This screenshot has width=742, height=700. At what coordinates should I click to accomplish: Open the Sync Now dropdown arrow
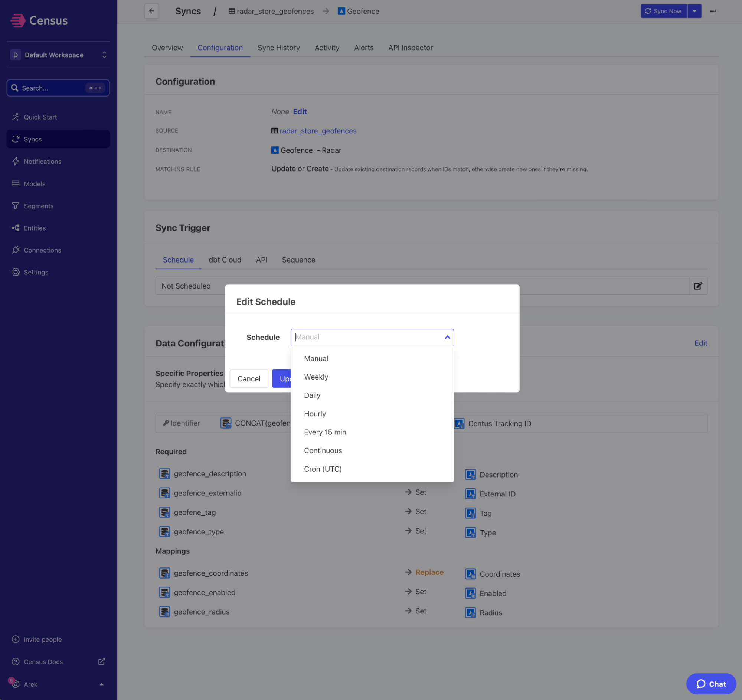pos(694,11)
